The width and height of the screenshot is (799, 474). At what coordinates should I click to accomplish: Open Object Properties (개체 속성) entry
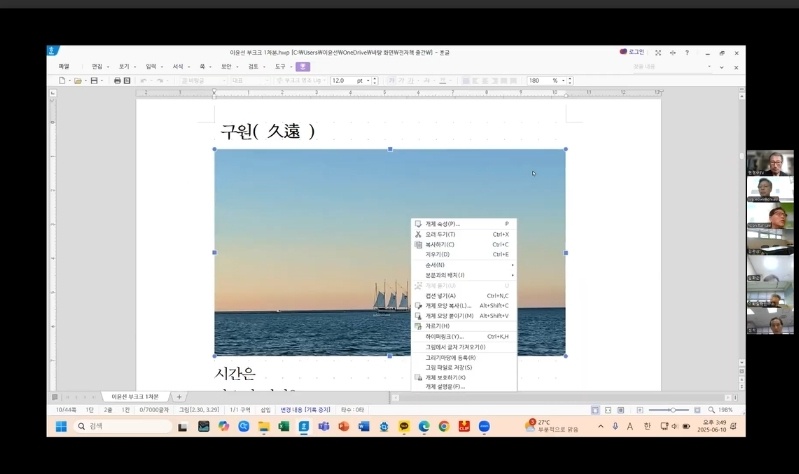click(x=442, y=224)
